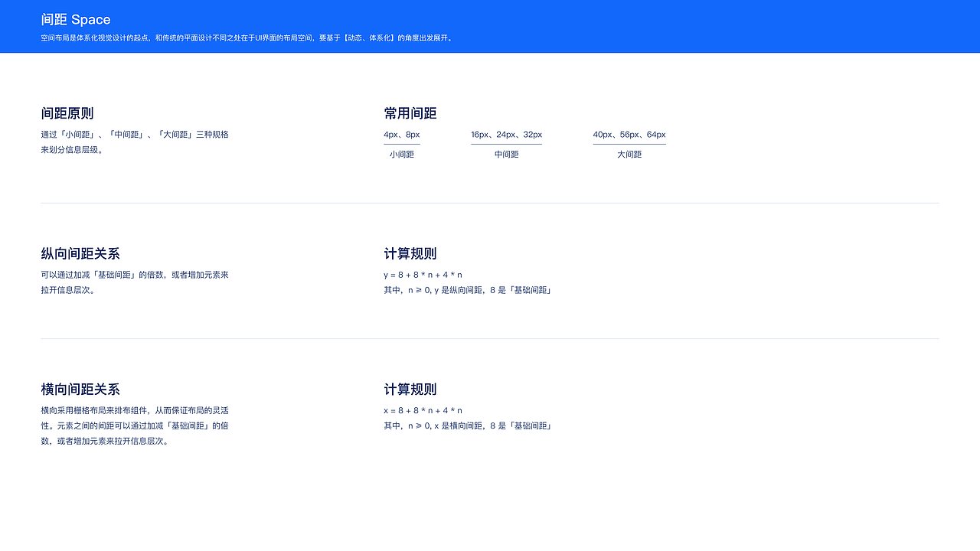Viewport: 980px width, 551px height.
Task: Click the formula "y = 8 + 8 * n + 4 * n"
Action: click(x=423, y=275)
